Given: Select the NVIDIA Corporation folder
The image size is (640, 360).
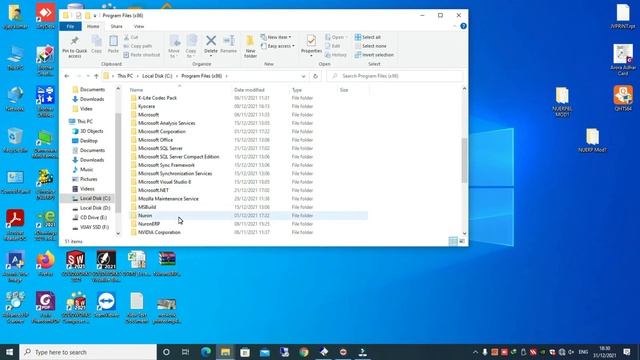Looking at the screenshot, I should [x=159, y=232].
